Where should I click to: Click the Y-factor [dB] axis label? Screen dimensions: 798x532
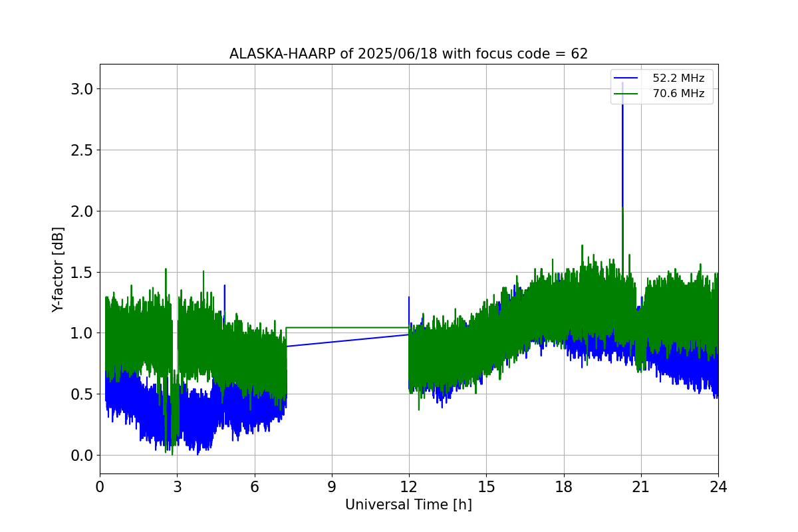point(59,269)
